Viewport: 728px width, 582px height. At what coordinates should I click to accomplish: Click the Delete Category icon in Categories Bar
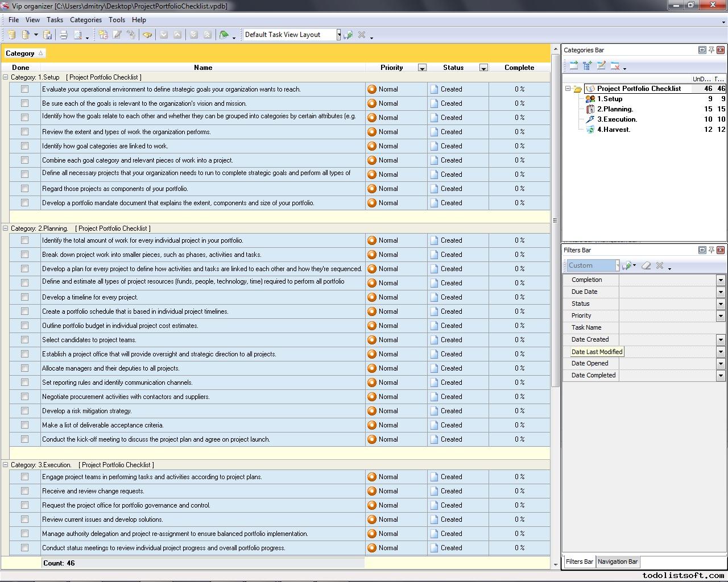point(615,66)
